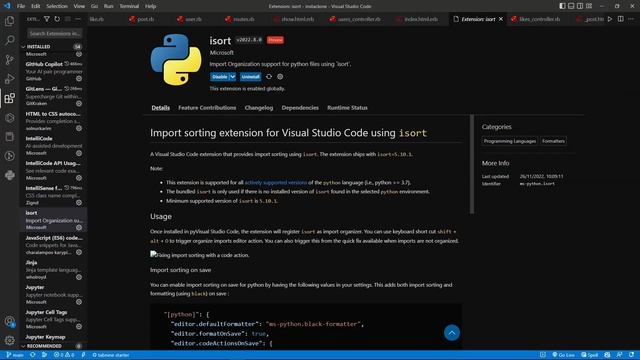Open the Selection menu
Image resolution: width=640 pixels, height=360 pixels.
[x=57, y=6]
